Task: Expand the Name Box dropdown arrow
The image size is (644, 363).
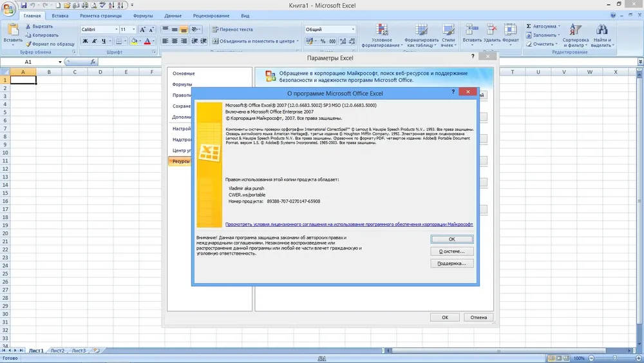Action: (x=60, y=62)
